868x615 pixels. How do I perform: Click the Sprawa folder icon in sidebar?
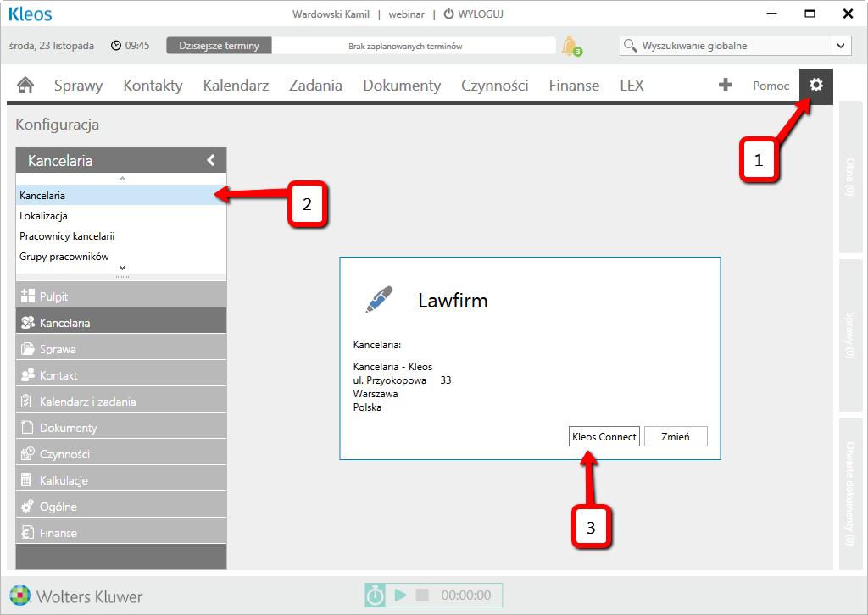[x=28, y=349]
